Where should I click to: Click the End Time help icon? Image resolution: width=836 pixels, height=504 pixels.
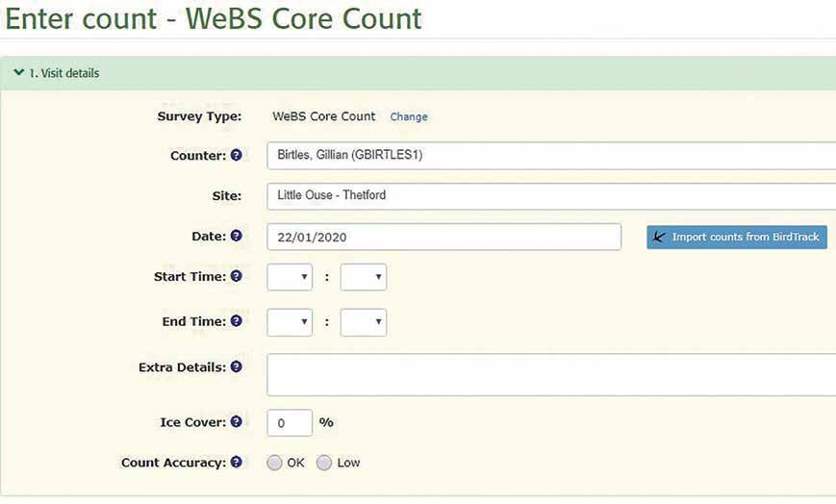237,320
